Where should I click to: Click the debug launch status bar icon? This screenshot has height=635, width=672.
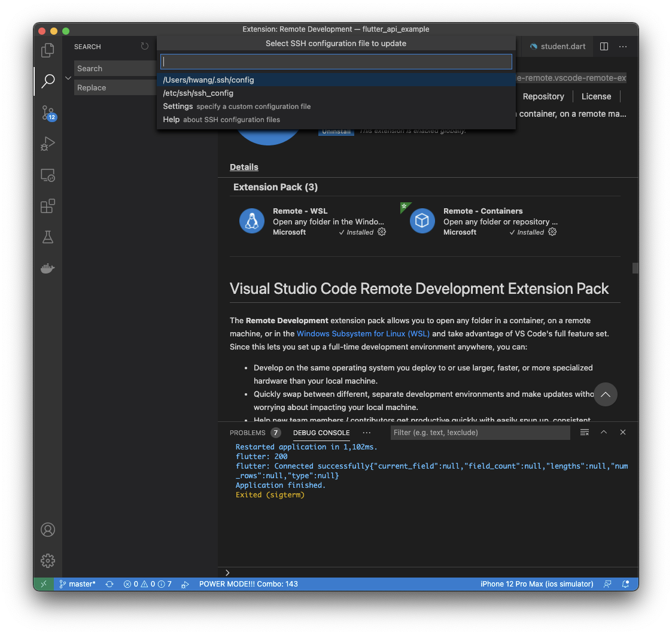pos(185,584)
